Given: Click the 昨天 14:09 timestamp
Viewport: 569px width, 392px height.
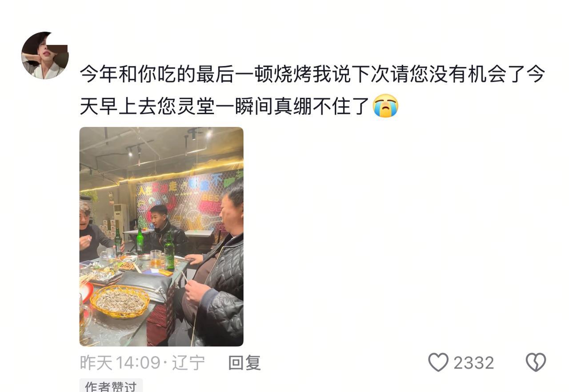Looking at the screenshot, I should point(120,363).
